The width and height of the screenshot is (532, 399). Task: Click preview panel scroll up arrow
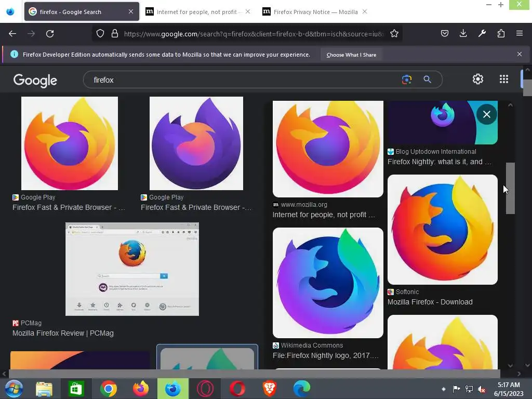pos(510,105)
